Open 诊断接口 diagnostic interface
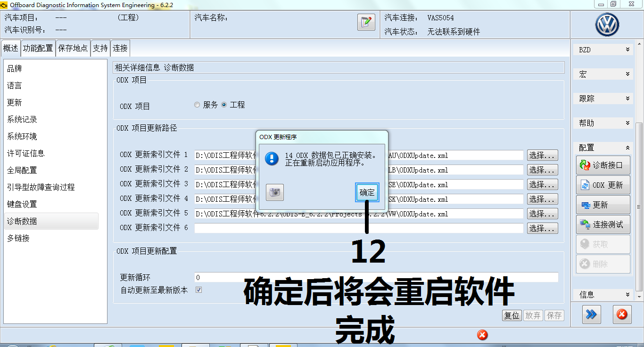The width and height of the screenshot is (644, 347). [603, 165]
